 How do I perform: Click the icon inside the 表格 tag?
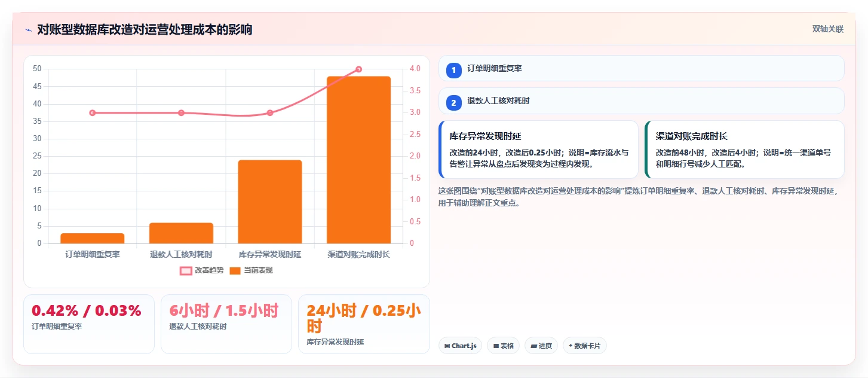(496, 346)
